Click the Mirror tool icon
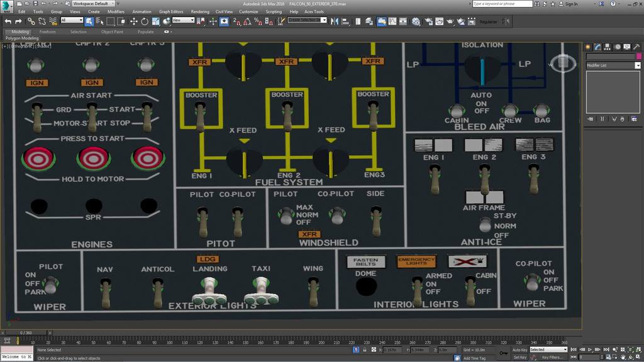Image resolution: width=644 pixels, height=362 pixels. pyautogui.click(x=335, y=21)
